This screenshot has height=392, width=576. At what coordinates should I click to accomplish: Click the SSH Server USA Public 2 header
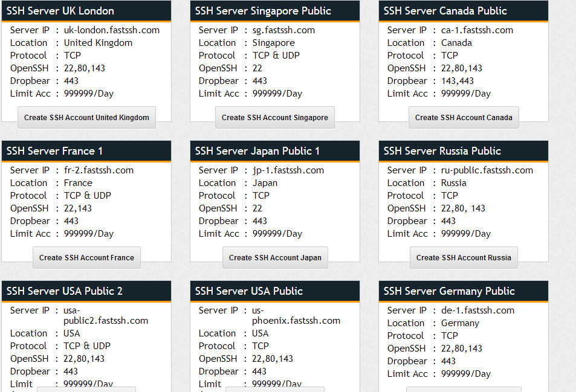coord(65,291)
